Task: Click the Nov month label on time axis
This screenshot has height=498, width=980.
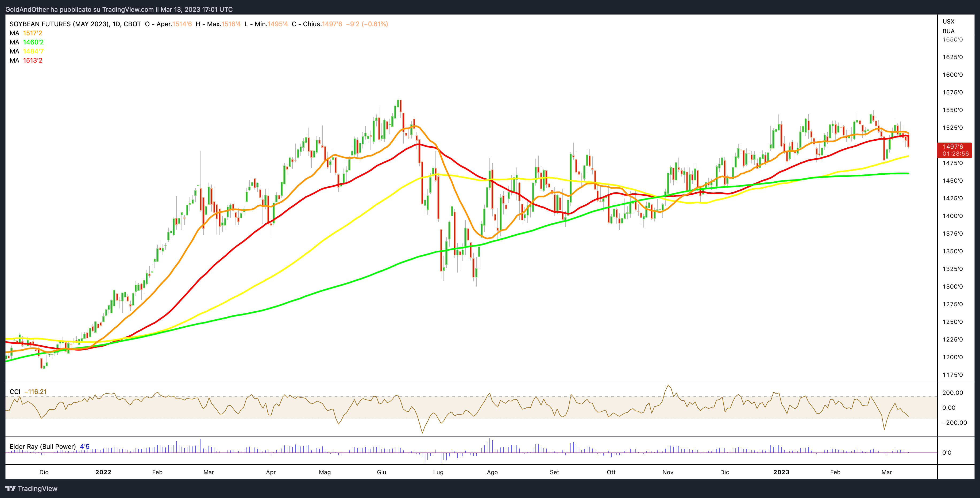Action: (668, 472)
